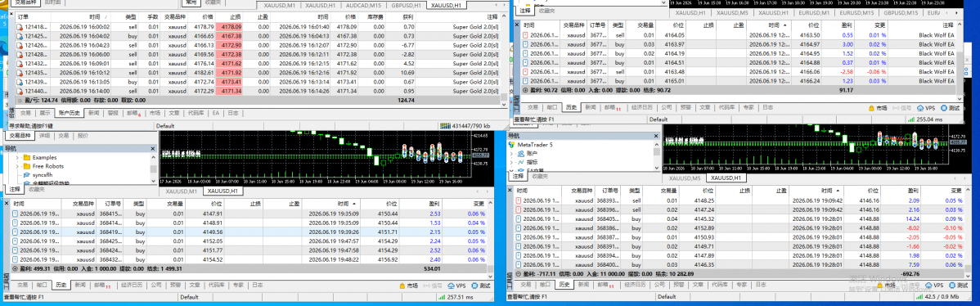Expand the Examples folder in navigator
The image size is (980, 306).
(x=17, y=157)
